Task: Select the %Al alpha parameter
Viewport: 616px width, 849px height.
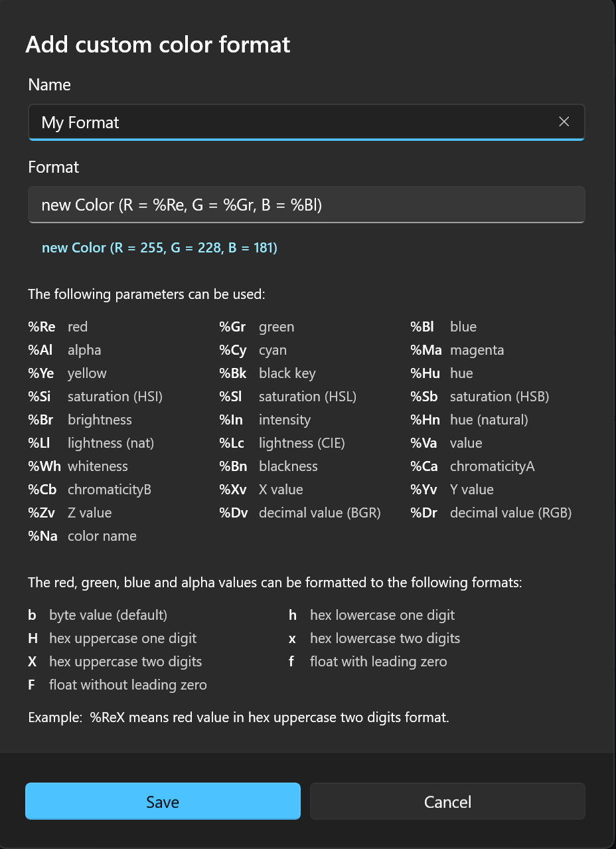Action: point(40,349)
